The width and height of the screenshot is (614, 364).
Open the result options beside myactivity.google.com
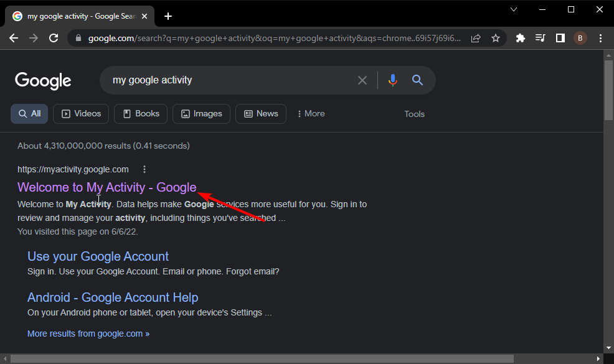144,169
